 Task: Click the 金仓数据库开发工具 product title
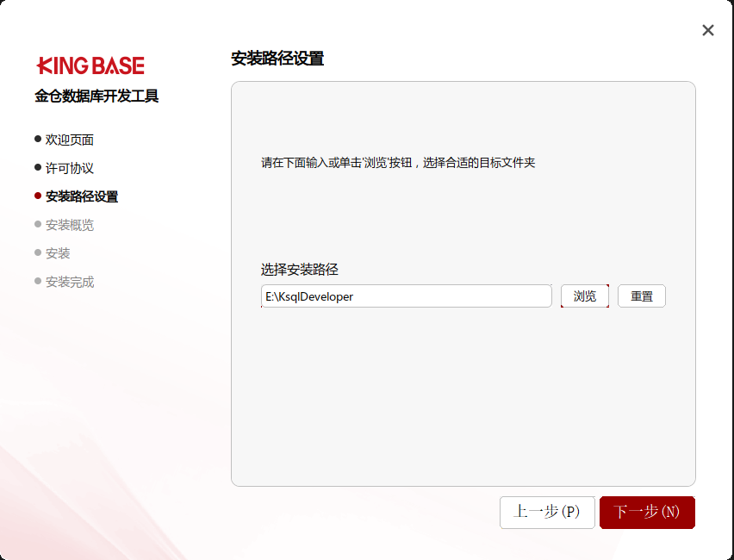[96, 96]
